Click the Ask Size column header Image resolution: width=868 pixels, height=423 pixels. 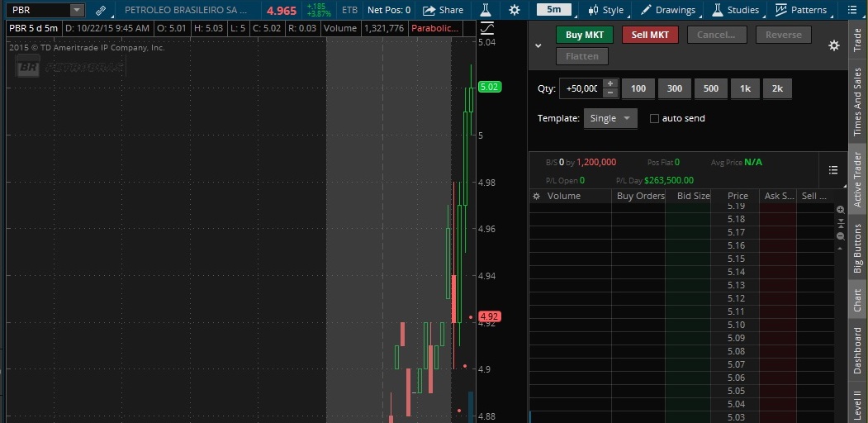[x=780, y=196]
